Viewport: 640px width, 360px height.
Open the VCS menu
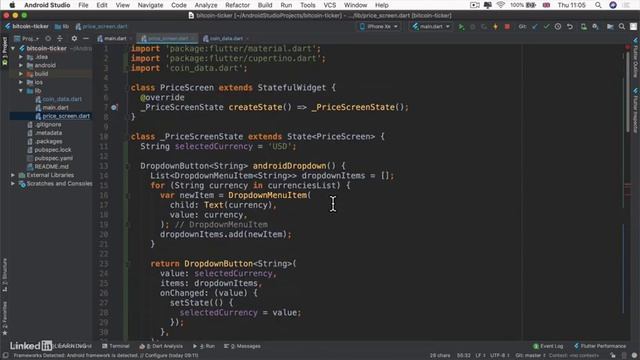tap(329, 5)
